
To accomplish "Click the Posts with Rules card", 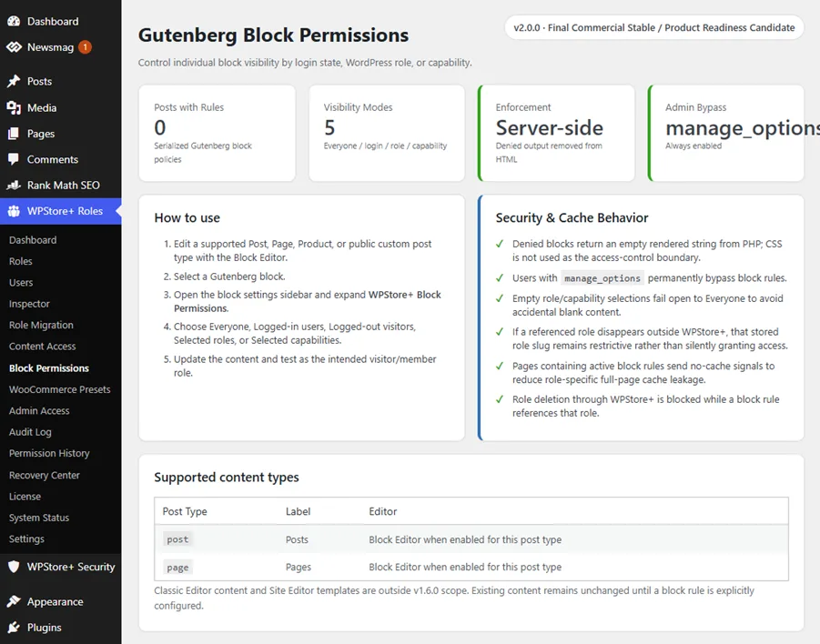I will pyautogui.click(x=217, y=134).
